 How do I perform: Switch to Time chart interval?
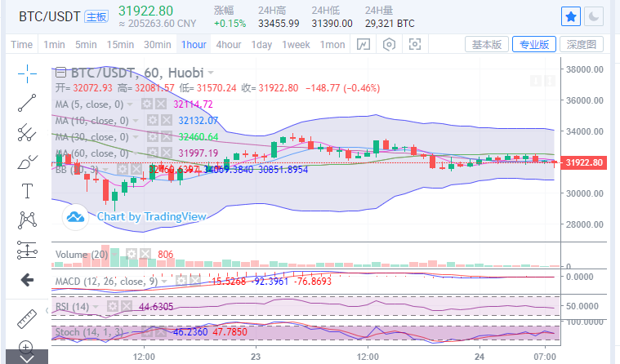(21, 45)
